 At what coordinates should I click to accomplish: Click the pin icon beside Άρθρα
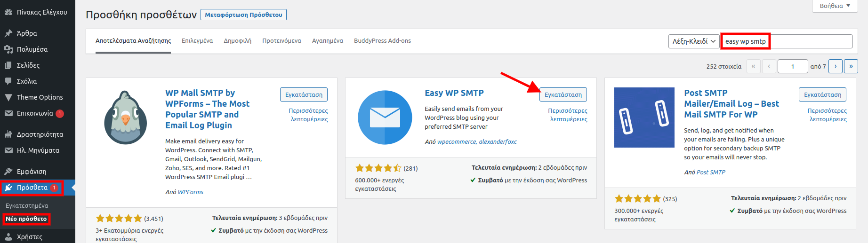pos(8,33)
